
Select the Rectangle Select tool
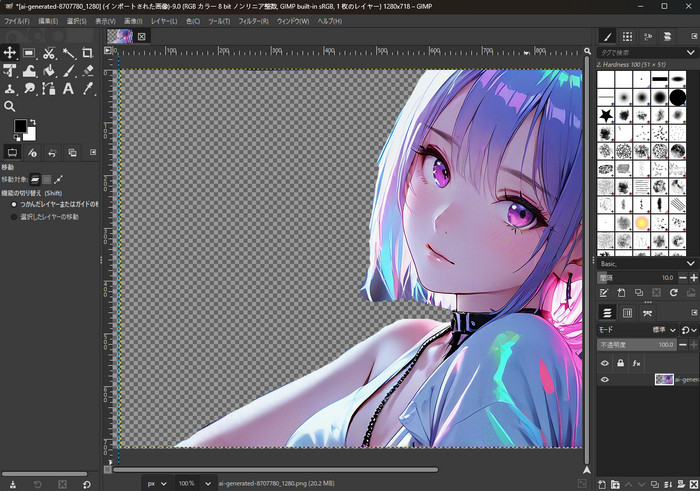click(29, 53)
